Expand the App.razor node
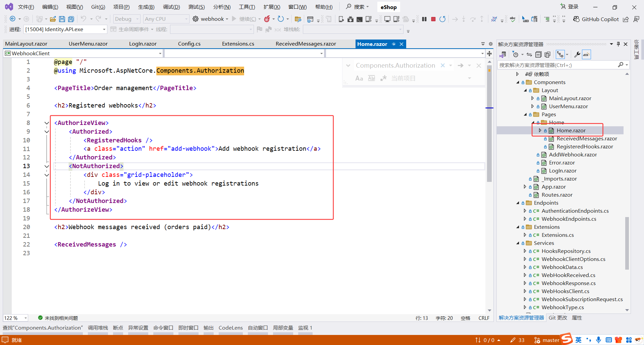The image size is (644, 345). click(x=525, y=187)
